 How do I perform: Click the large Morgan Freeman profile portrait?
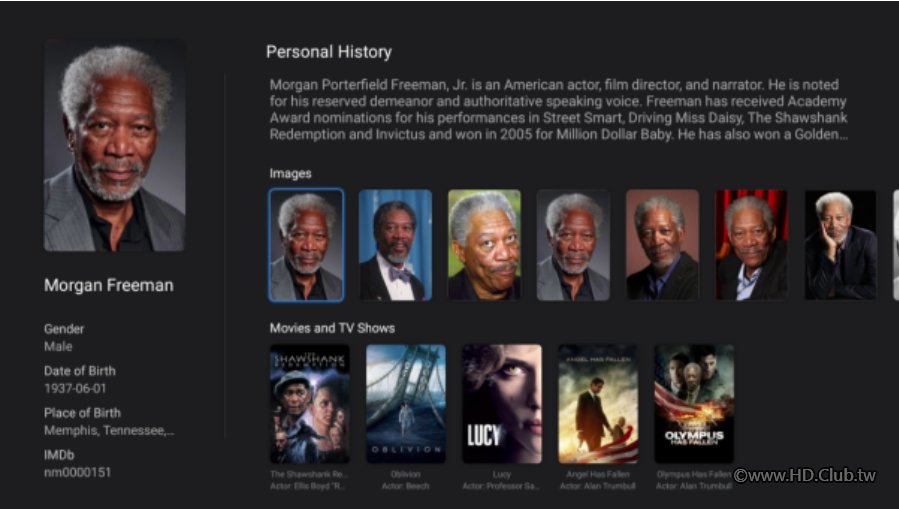point(115,145)
